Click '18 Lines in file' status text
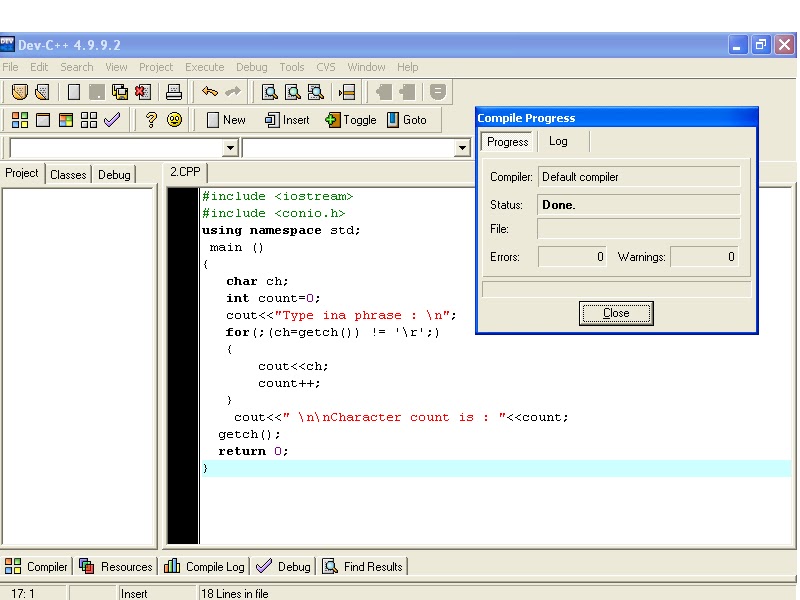This screenshot has height=600, width=800. 235,593
